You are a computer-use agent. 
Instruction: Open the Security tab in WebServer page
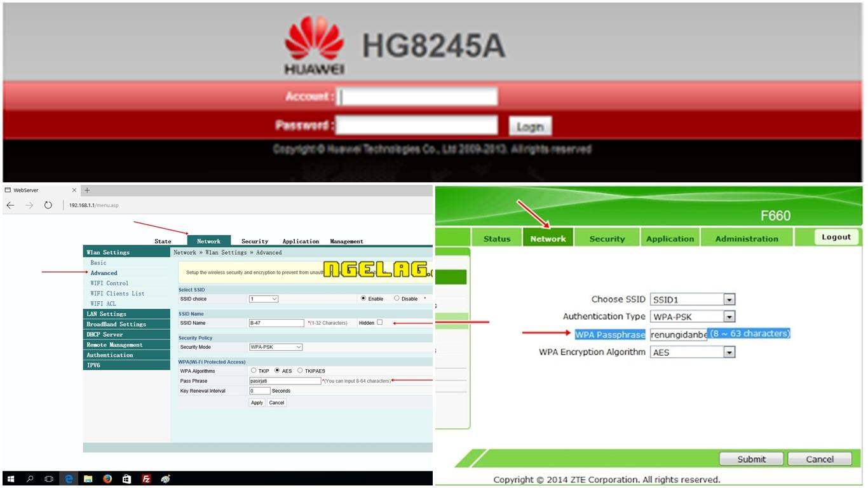pyautogui.click(x=255, y=241)
